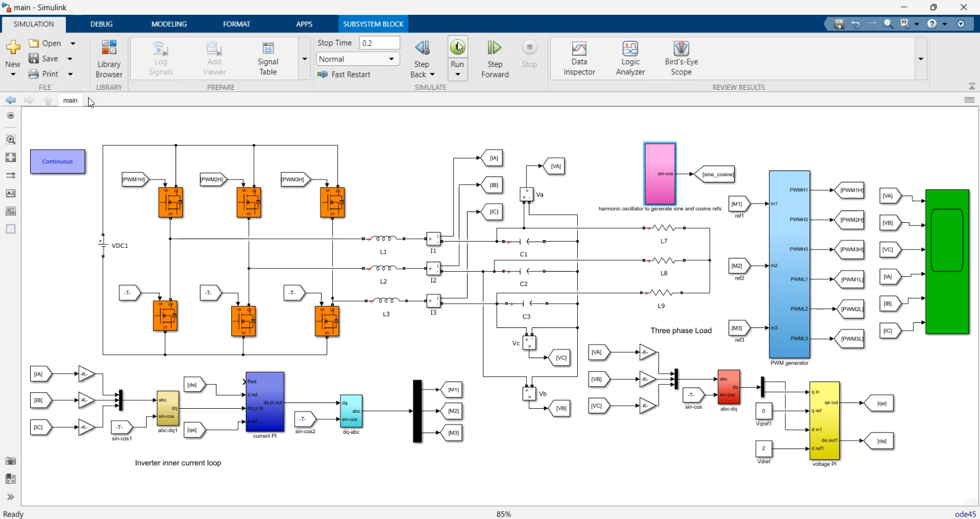
Task: Click the quick access Undo icon
Action: coord(856,24)
